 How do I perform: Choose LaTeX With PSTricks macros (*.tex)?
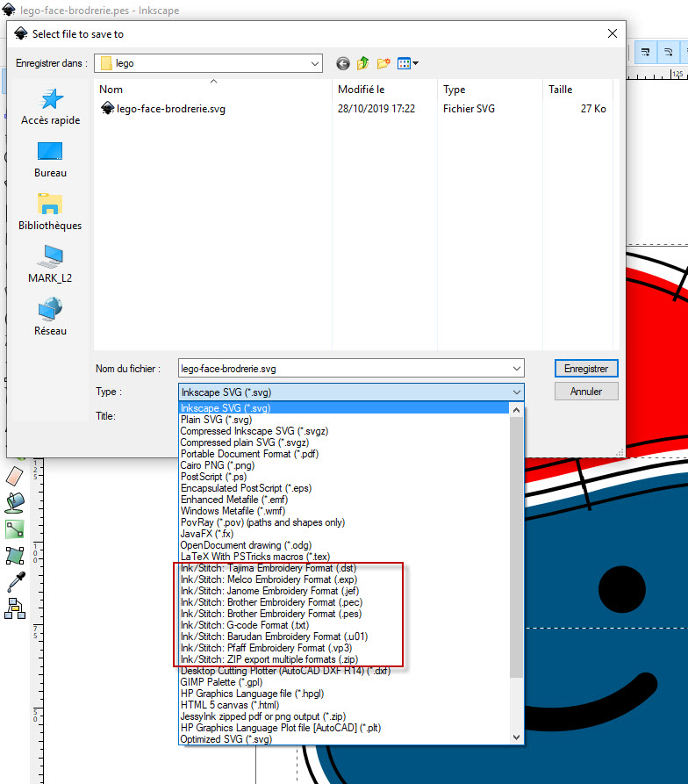tap(344, 557)
